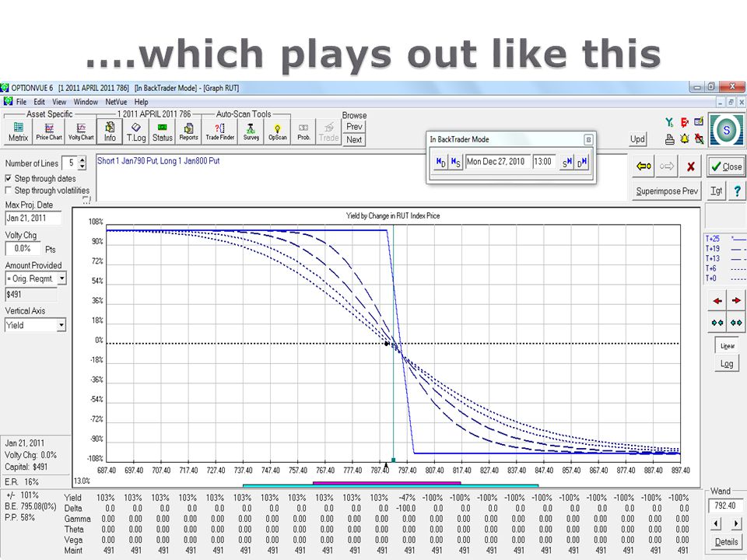Move the Wand right with arrow

point(736,523)
